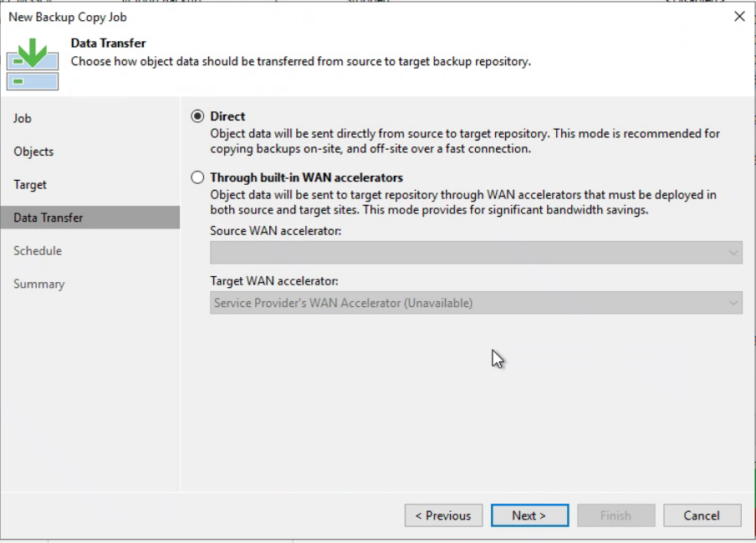The height and width of the screenshot is (543, 756).
Task: Open the Summary wizard step
Action: 39,284
